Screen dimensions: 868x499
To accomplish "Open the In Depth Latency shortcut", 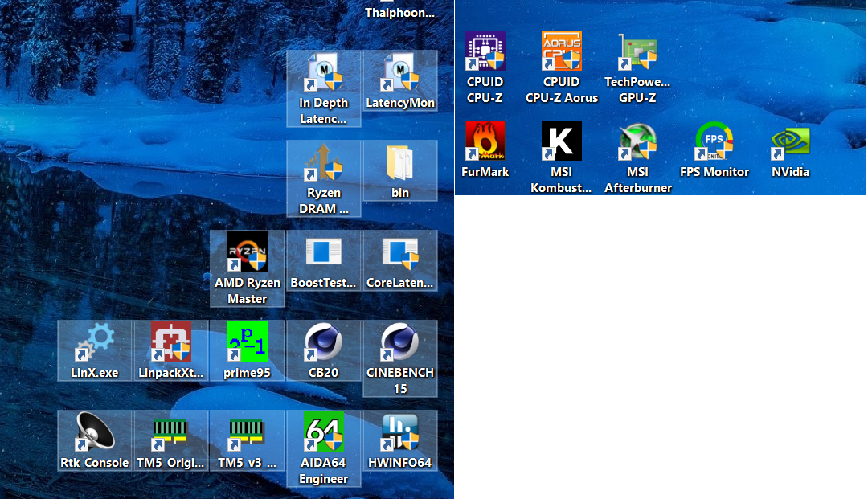I will (x=324, y=88).
